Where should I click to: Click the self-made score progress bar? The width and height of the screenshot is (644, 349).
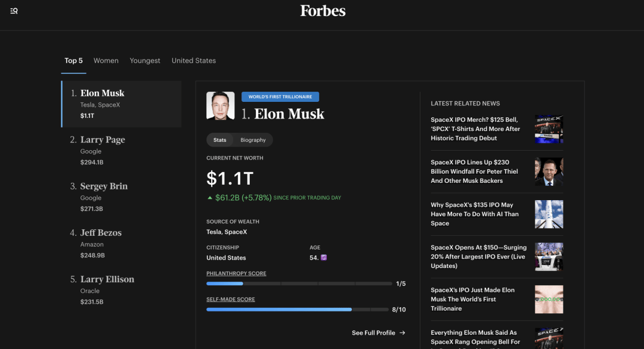pyautogui.click(x=298, y=310)
